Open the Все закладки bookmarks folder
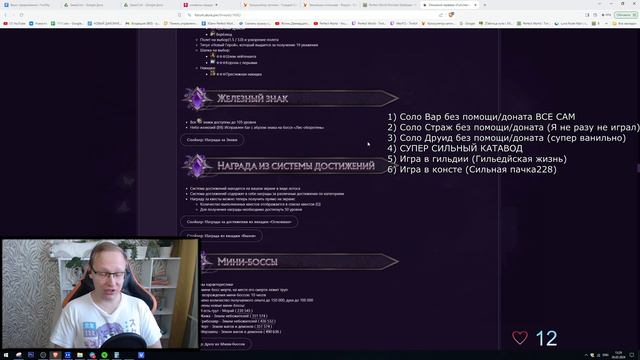The height and width of the screenshot is (360, 640). tap(624, 24)
